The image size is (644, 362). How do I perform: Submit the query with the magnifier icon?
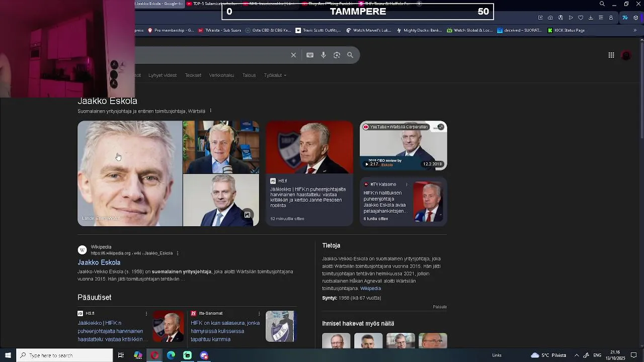[x=350, y=55]
